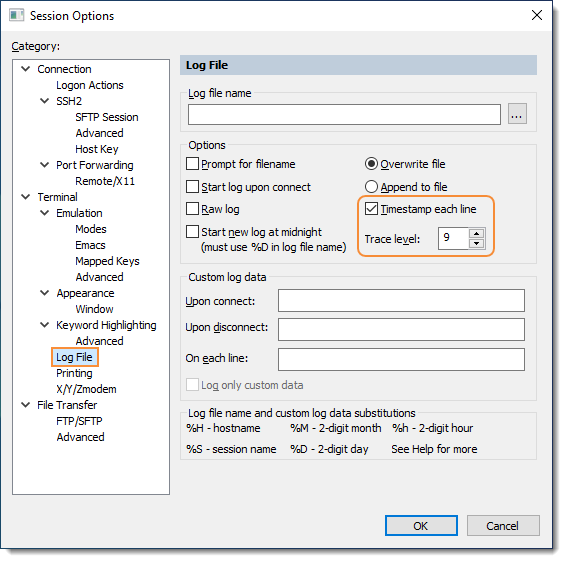The image size is (565, 561).
Task: Select the Window category
Action: coord(94,309)
